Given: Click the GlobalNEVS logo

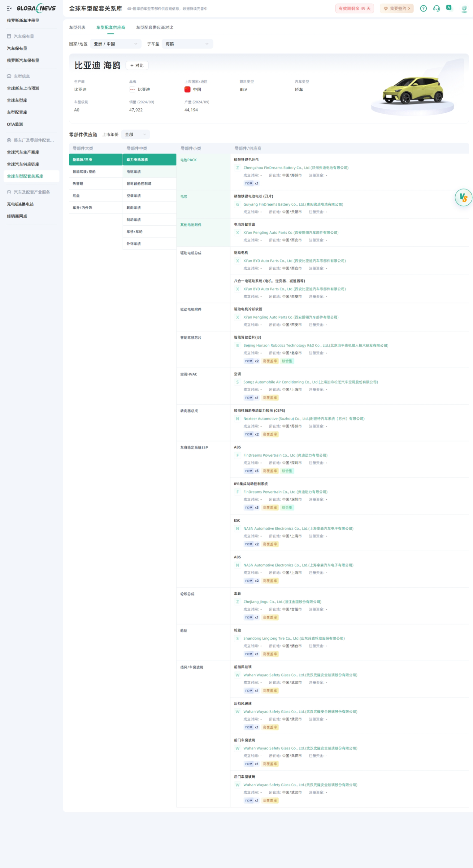Looking at the screenshot, I should (36, 8).
